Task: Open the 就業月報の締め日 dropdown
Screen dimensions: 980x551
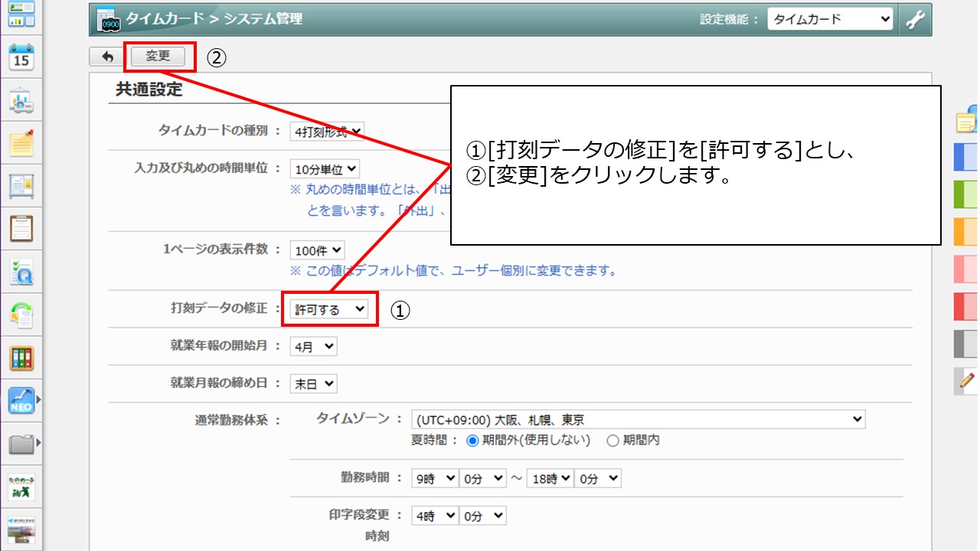Action: pos(313,384)
